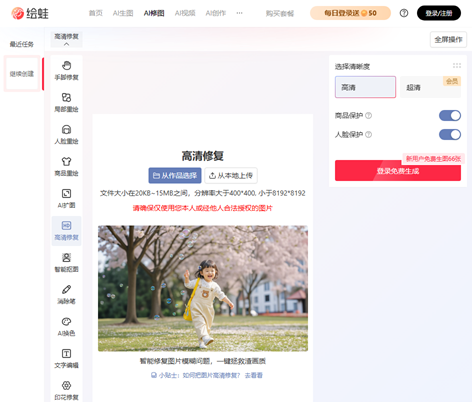Click 继续创建 in recent tasks
This screenshot has width=472, height=402.
pos(22,74)
